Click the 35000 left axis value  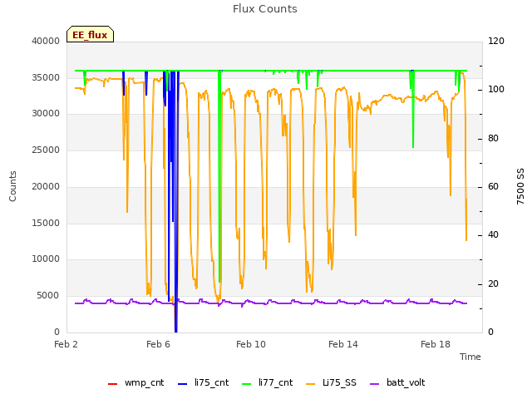click(46, 77)
